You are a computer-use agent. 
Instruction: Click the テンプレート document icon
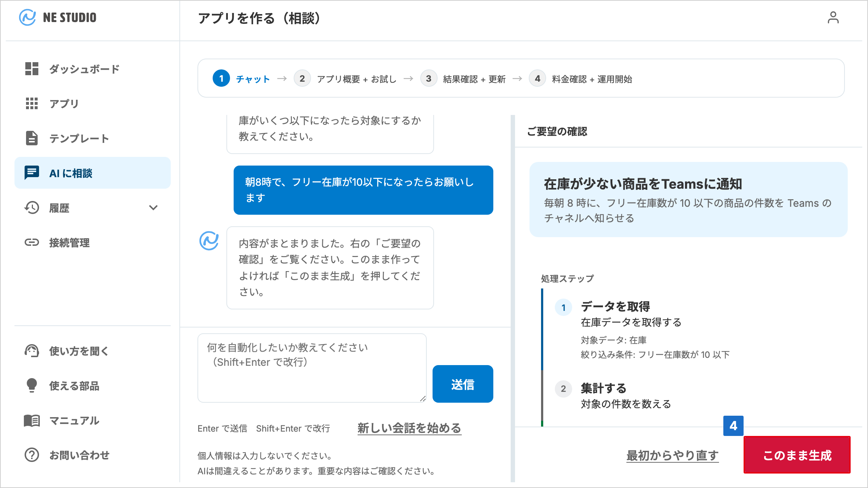(32, 138)
